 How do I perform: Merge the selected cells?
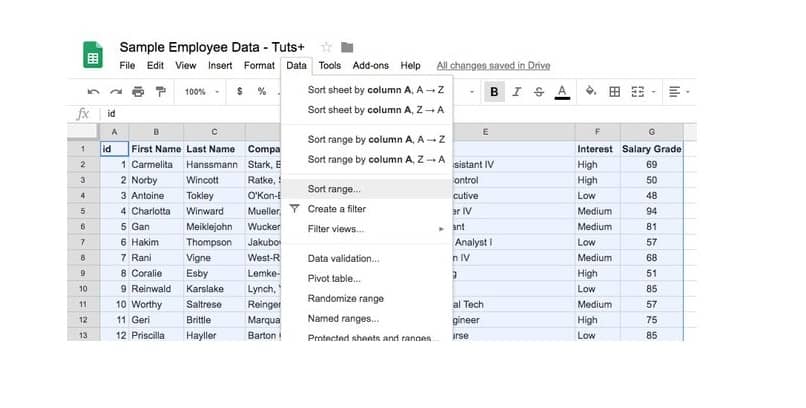(637, 92)
